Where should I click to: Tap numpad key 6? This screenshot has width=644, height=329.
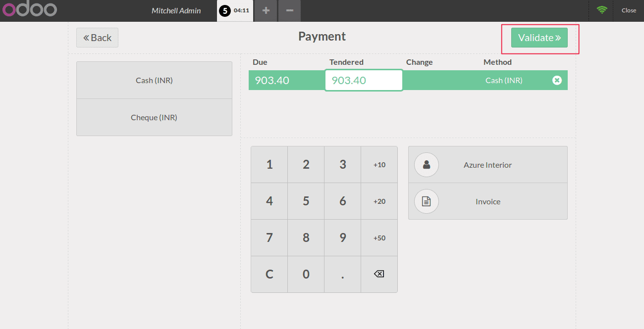(x=343, y=201)
